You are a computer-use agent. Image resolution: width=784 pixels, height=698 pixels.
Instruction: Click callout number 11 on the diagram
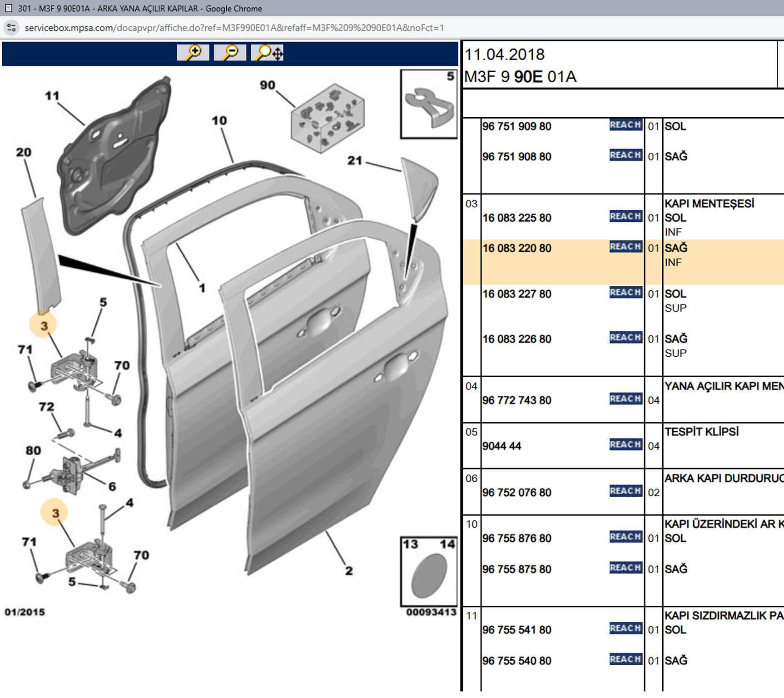pos(52,96)
